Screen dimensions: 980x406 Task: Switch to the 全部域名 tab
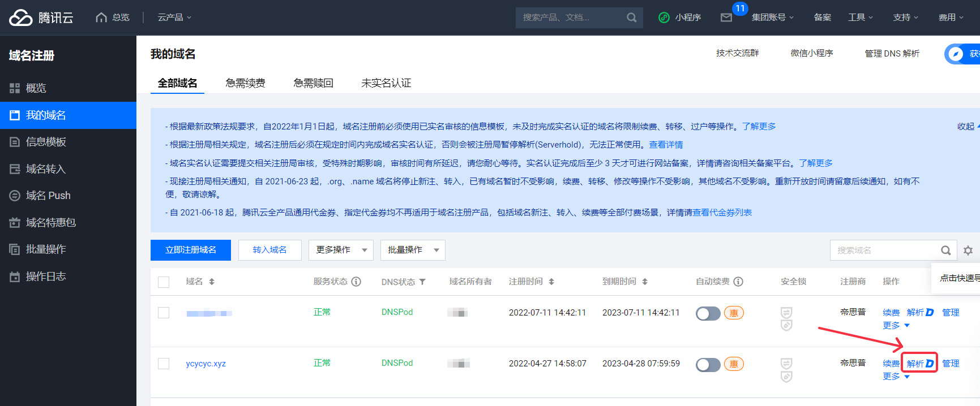pyautogui.click(x=177, y=83)
